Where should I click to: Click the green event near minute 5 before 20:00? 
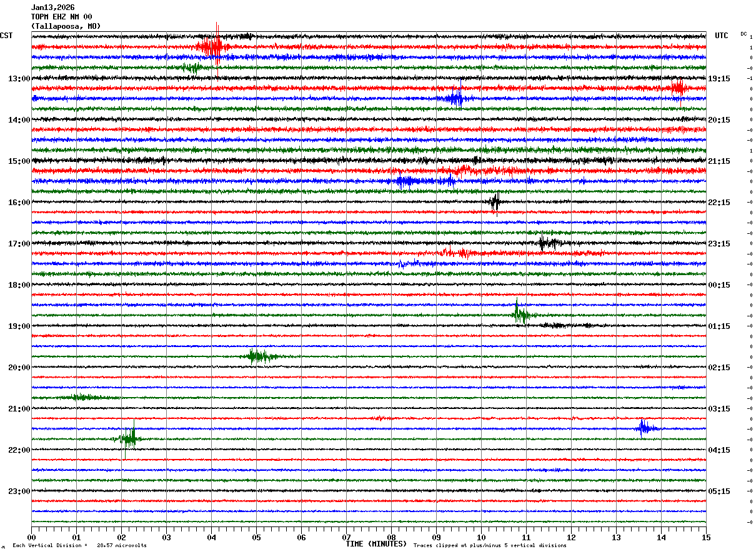pos(260,356)
